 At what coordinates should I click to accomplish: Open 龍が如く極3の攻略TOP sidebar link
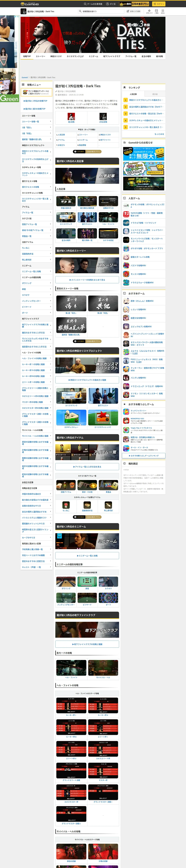35,109
